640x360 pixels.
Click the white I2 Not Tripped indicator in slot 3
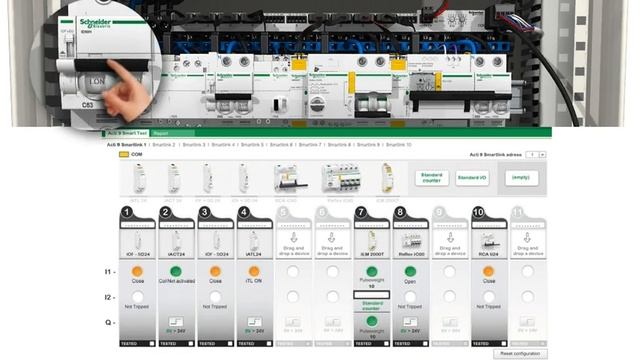coord(215,297)
